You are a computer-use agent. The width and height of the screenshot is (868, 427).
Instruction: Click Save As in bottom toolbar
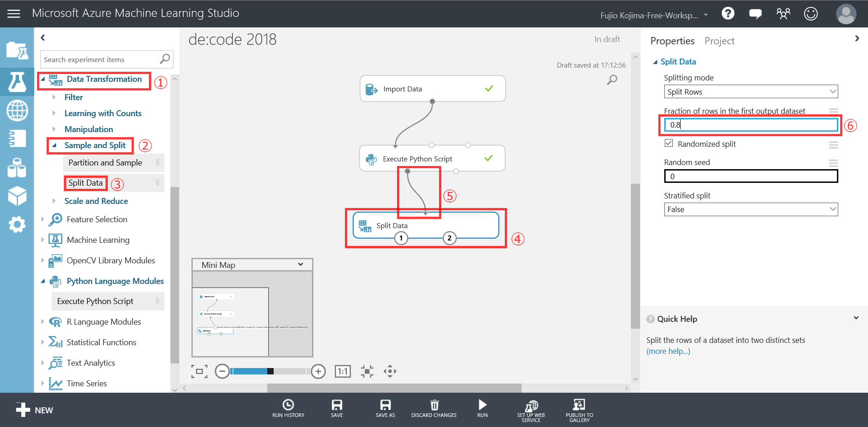click(x=385, y=408)
